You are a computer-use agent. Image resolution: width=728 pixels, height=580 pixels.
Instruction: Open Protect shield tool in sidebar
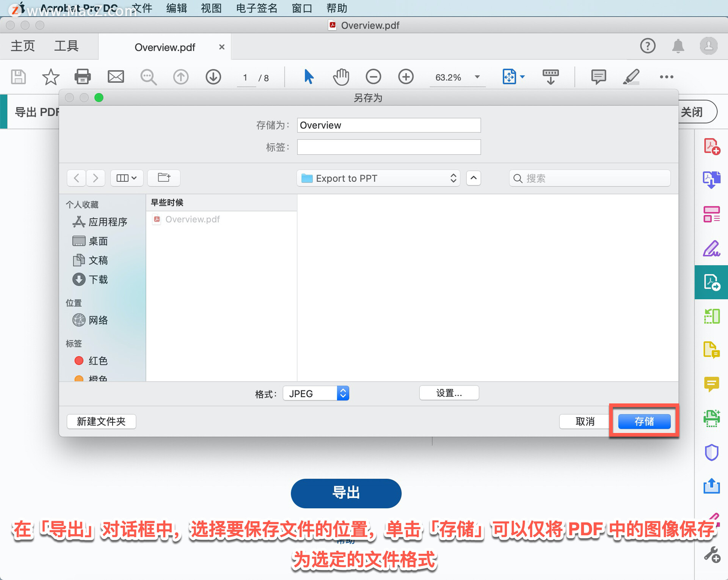[711, 452]
